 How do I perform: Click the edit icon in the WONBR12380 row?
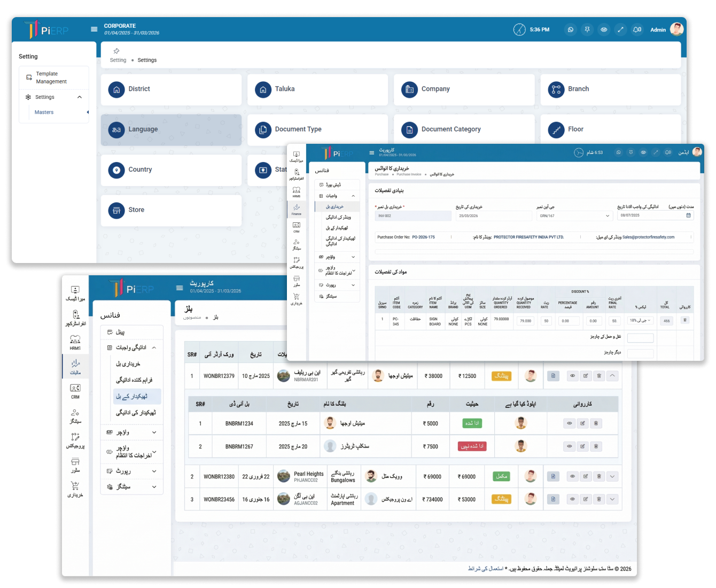[x=586, y=476]
